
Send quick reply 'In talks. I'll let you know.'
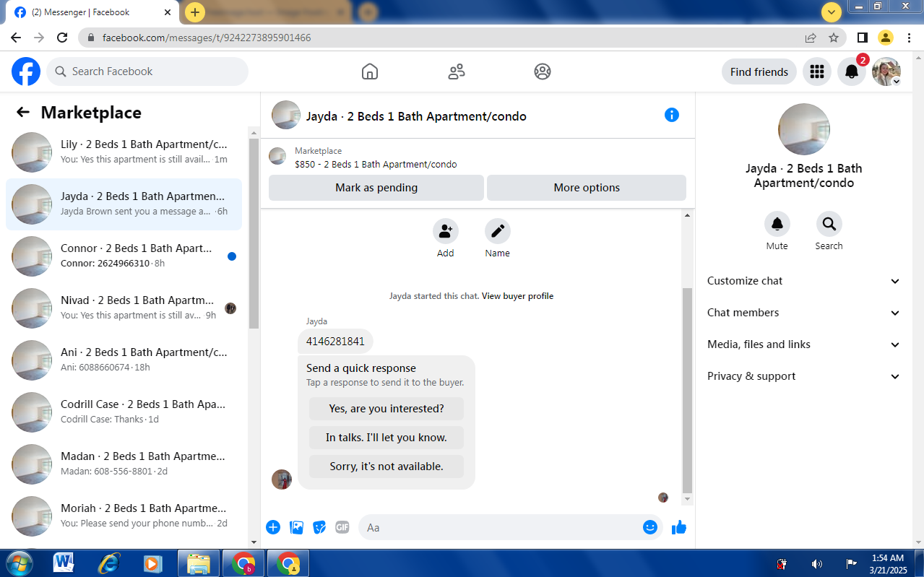[387, 438]
